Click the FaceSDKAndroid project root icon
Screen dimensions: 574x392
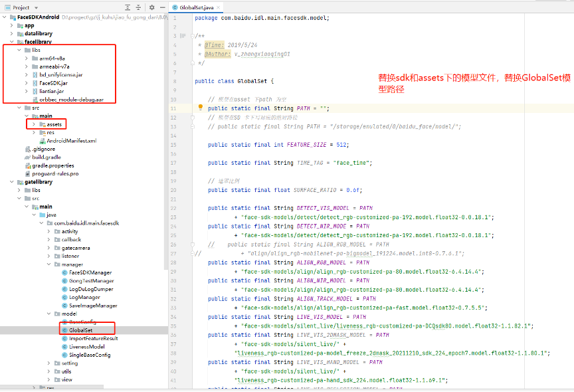click(13, 17)
